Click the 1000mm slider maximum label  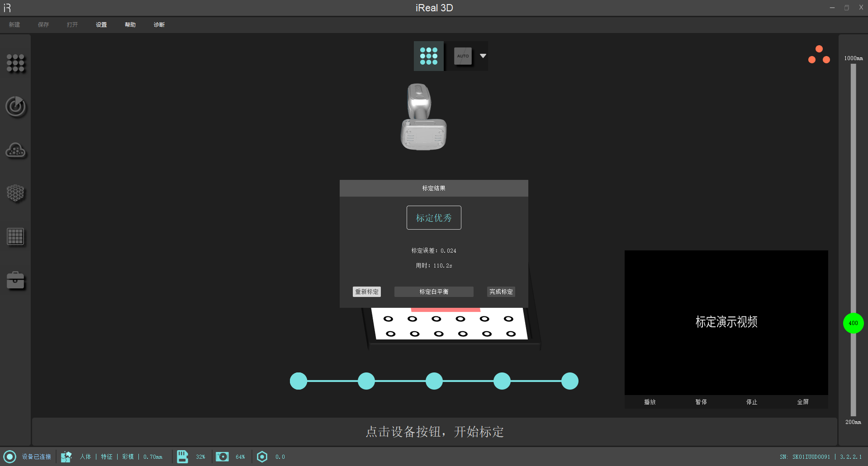tap(854, 58)
